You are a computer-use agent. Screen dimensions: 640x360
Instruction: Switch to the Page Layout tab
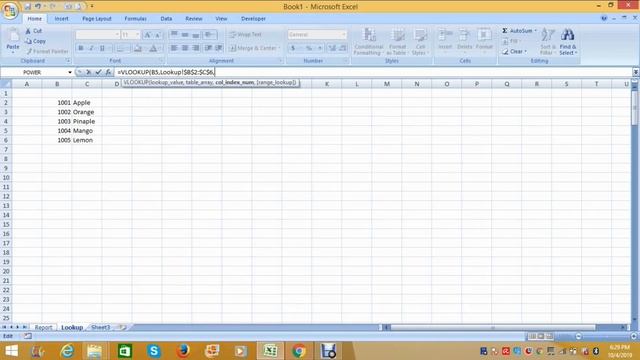[97, 19]
